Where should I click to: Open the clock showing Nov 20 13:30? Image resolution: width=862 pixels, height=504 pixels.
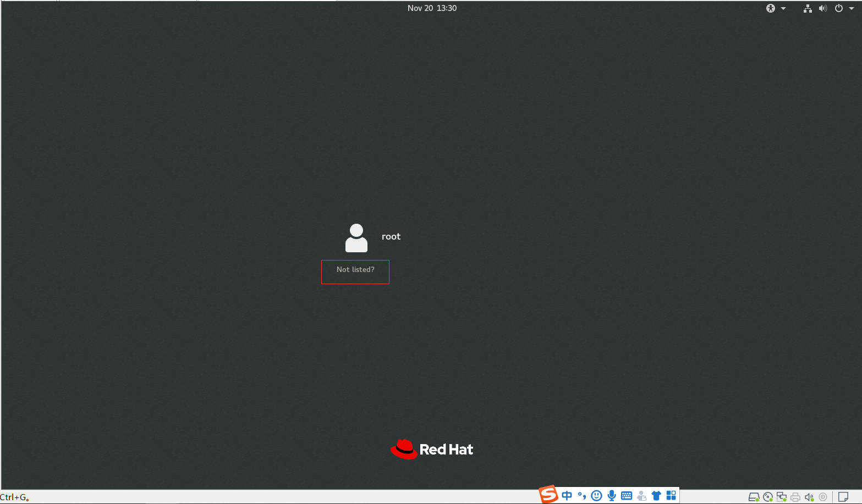tap(432, 8)
